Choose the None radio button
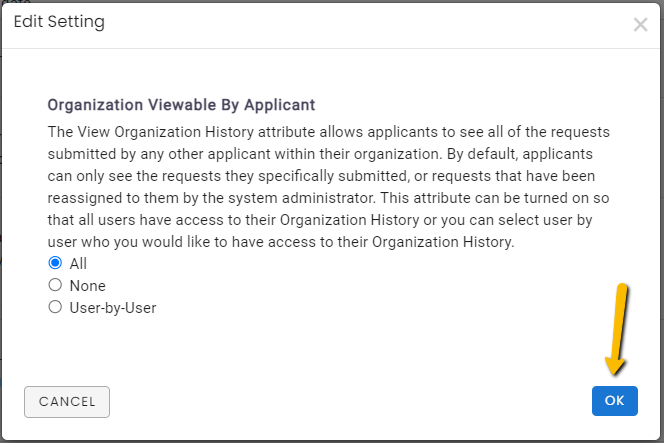The image size is (664, 443). pyautogui.click(x=55, y=285)
